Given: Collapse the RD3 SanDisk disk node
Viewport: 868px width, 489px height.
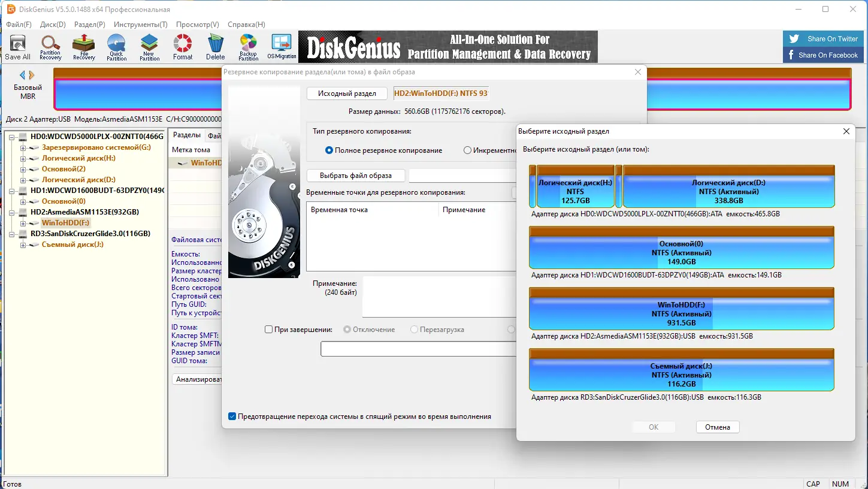Looking at the screenshot, I should (x=13, y=234).
